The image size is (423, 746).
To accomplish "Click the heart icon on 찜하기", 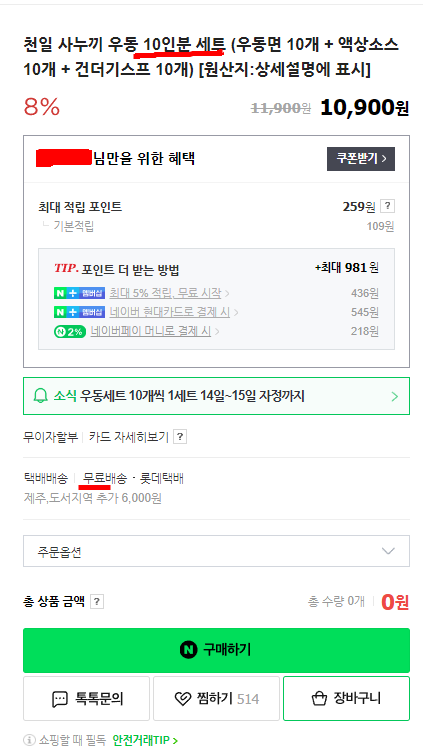I will 183,699.
